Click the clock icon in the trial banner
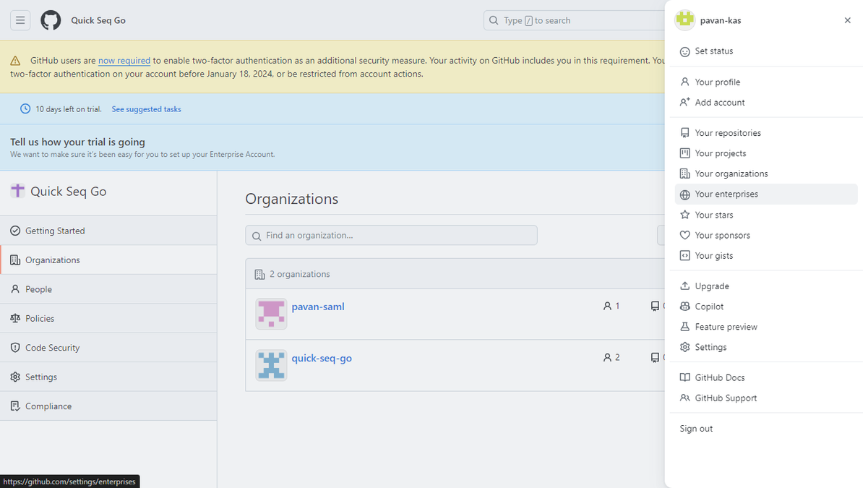Viewport: 868px width, 488px height. point(25,109)
